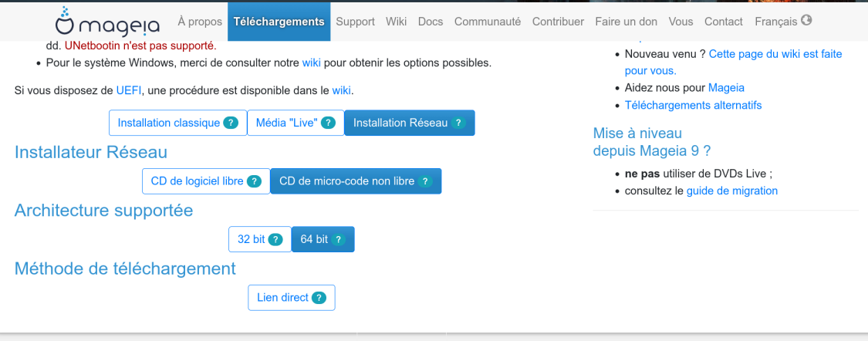
Task: Open the Wiki nav item
Action: pos(397,22)
